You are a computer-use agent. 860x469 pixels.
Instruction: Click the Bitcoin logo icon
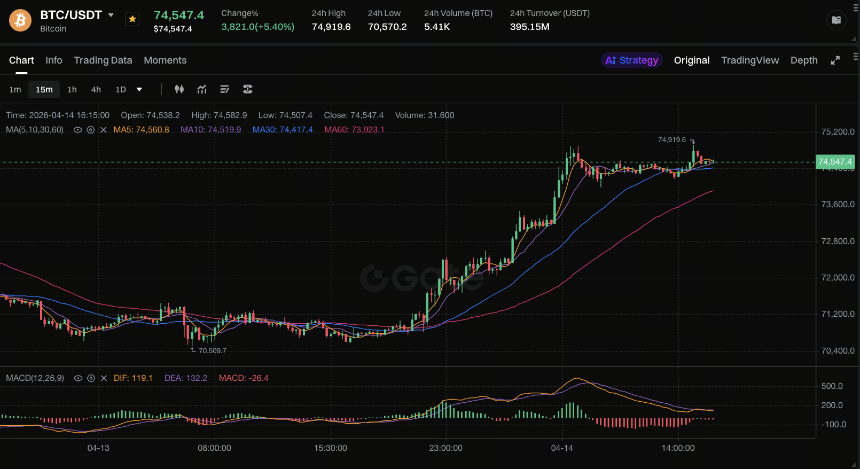click(x=20, y=21)
